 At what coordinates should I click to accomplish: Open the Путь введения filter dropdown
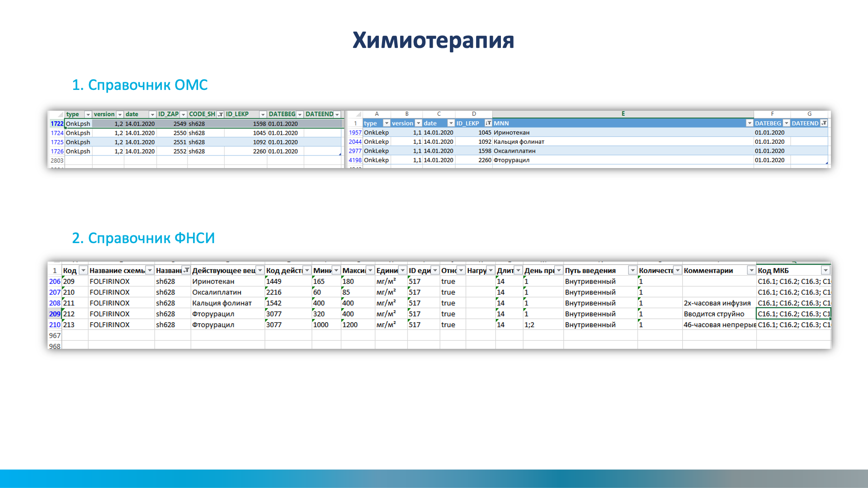point(632,271)
